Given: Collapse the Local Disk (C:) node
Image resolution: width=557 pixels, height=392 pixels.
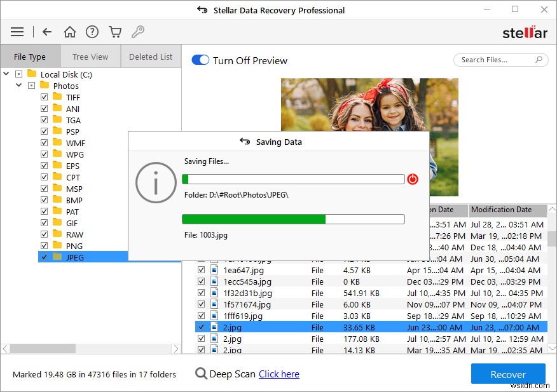Looking at the screenshot, I should click(x=6, y=74).
